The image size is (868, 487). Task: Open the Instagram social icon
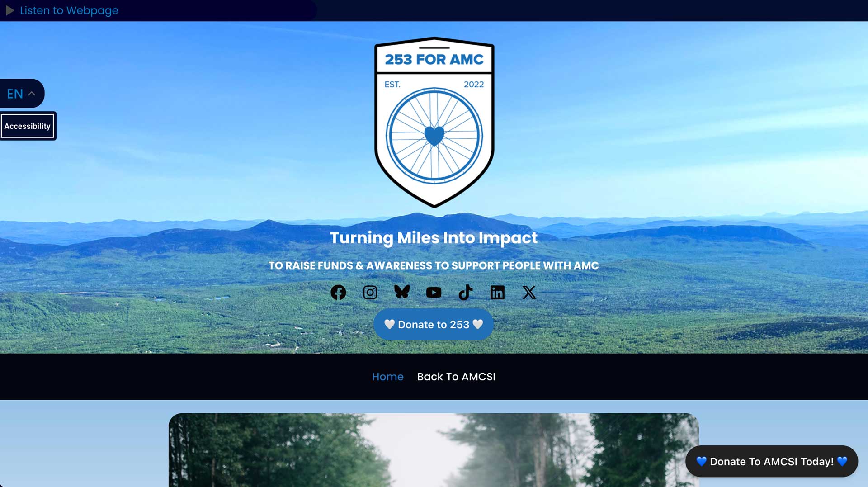click(370, 293)
